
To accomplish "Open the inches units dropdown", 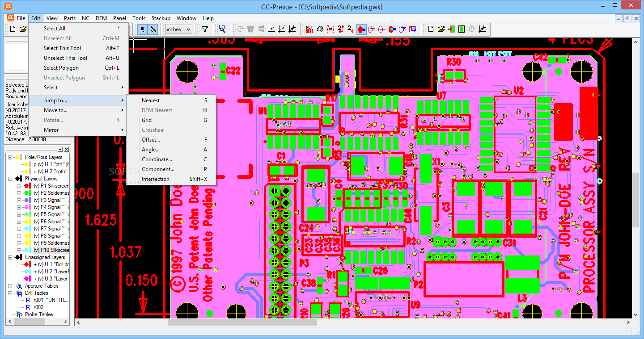I will pos(178,29).
